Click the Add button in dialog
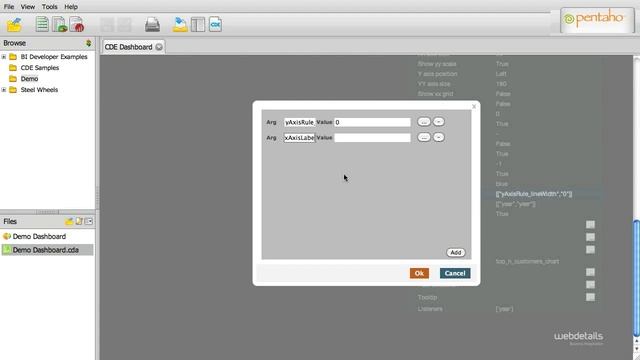Screen dimensions: 640x360 click(456, 253)
